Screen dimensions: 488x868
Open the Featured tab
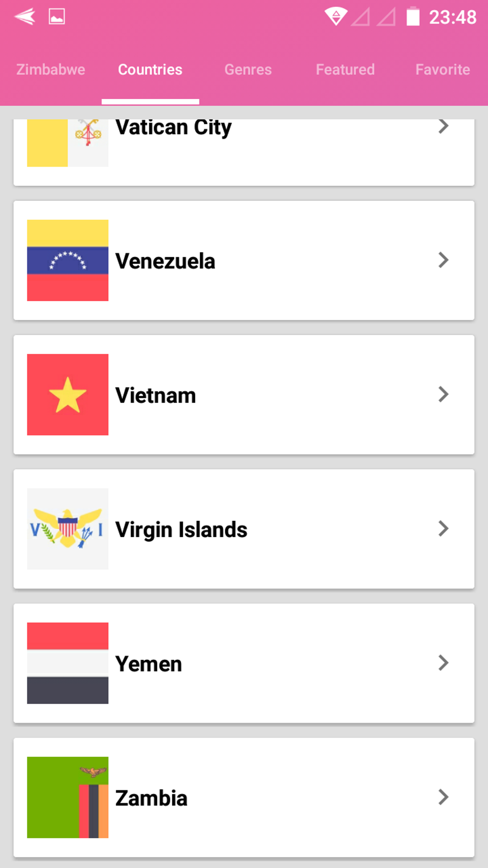(345, 70)
